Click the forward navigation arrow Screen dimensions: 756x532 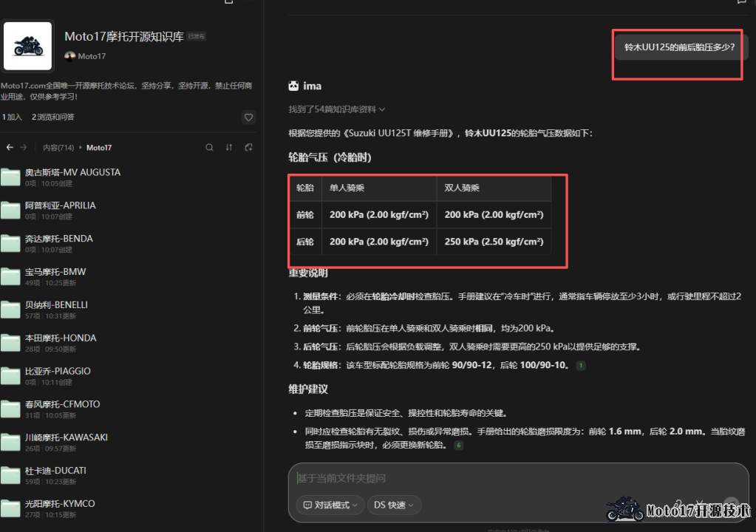click(24, 148)
